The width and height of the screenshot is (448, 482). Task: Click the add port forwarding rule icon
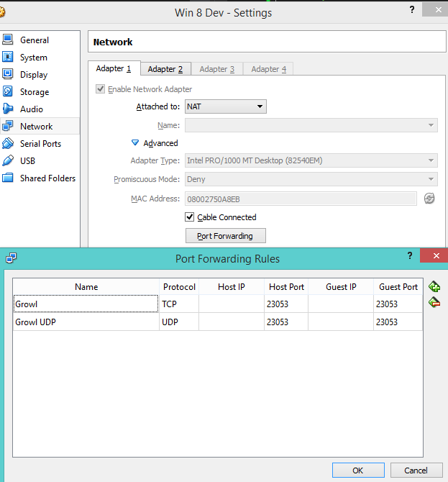tap(434, 287)
